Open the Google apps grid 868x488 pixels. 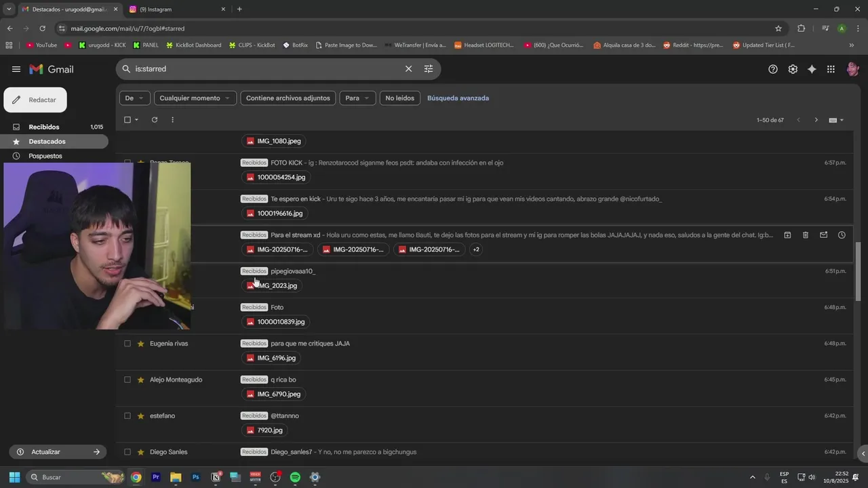(831, 69)
